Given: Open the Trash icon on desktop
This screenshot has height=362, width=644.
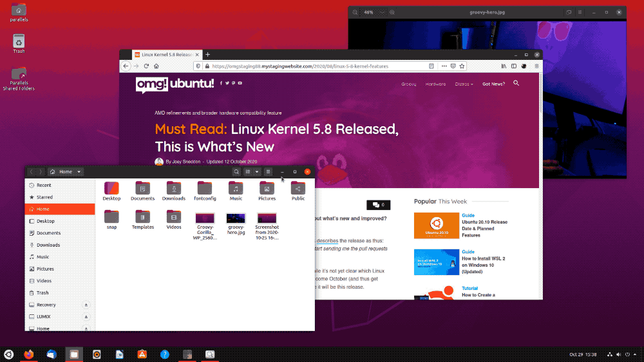Looking at the screenshot, I should tap(19, 44).
